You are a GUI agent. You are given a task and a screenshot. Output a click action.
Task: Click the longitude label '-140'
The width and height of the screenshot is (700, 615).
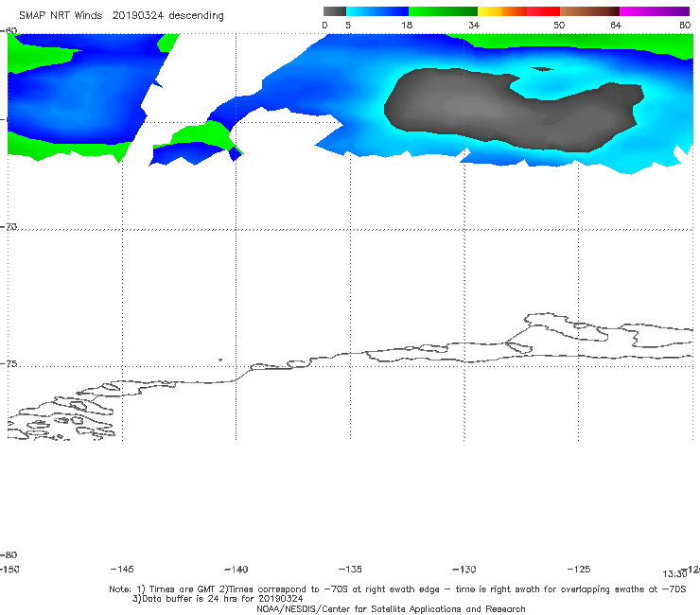[236, 569]
